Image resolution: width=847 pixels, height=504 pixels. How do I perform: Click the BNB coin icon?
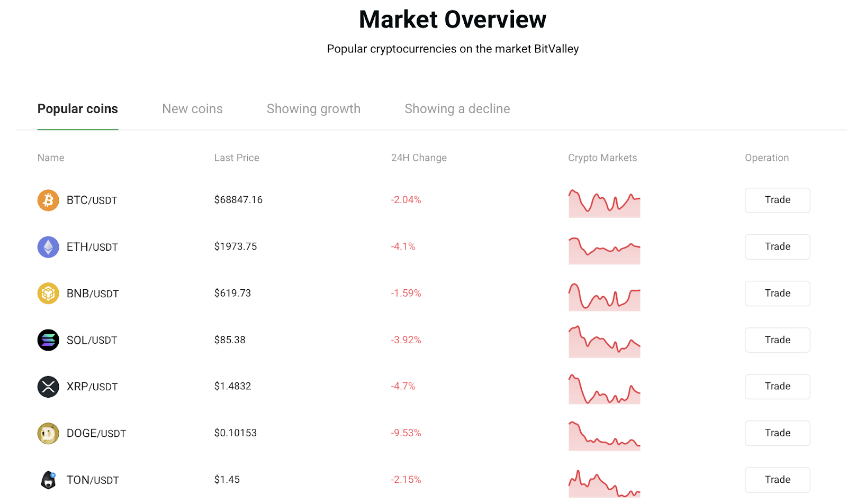tap(48, 294)
